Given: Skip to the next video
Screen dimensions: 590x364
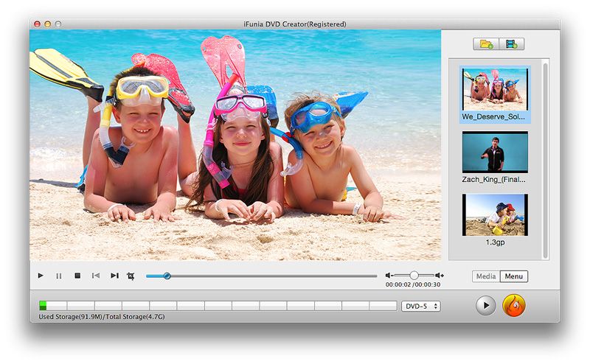Looking at the screenshot, I should point(114,276).
